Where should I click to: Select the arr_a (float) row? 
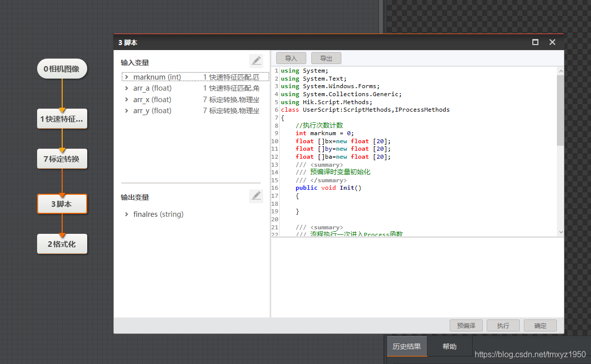click(195, 89)
